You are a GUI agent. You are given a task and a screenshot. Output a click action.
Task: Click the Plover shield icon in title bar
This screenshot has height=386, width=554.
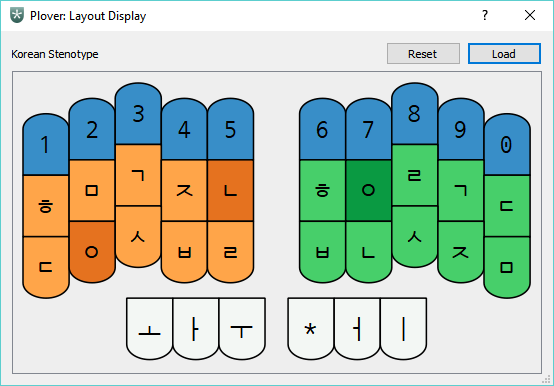(x=17, y=16)
